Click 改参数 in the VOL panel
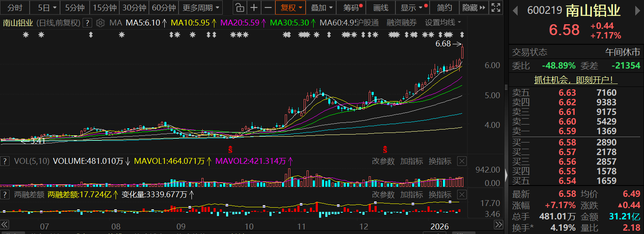Viewport: 644px width, 234px height. (x=383, y=161)
